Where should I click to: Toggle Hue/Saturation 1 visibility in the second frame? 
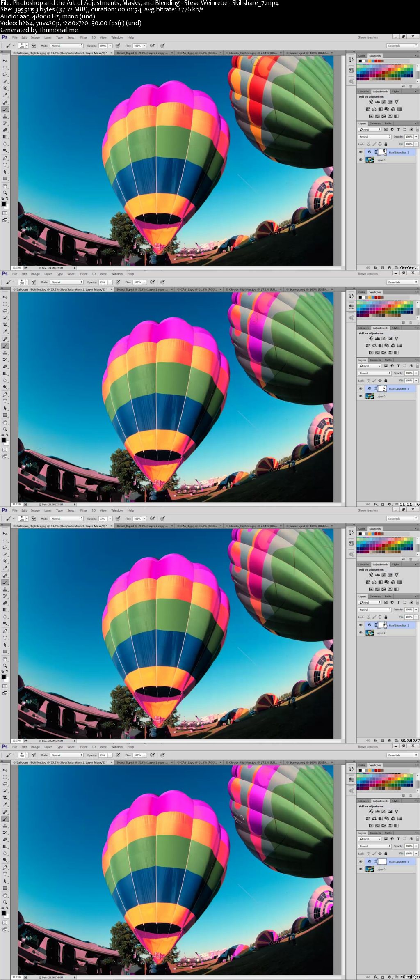pyautogui.click(x=361, y=388)
